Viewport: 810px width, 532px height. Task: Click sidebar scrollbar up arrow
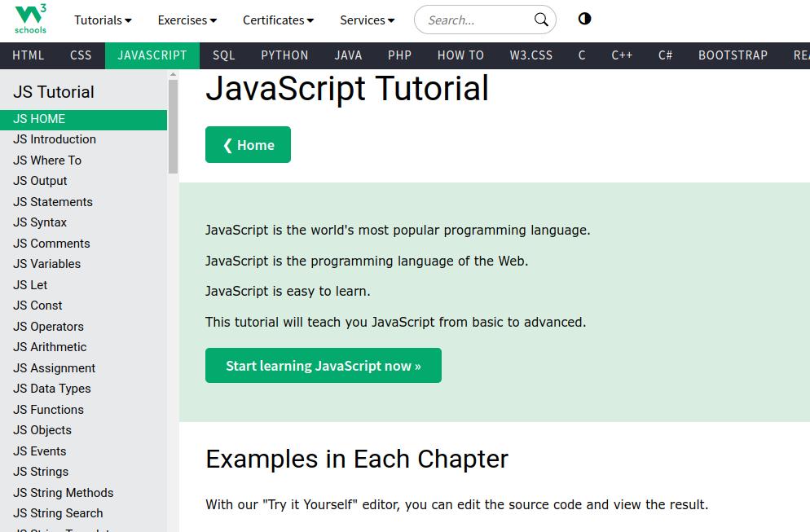point(173,74)
